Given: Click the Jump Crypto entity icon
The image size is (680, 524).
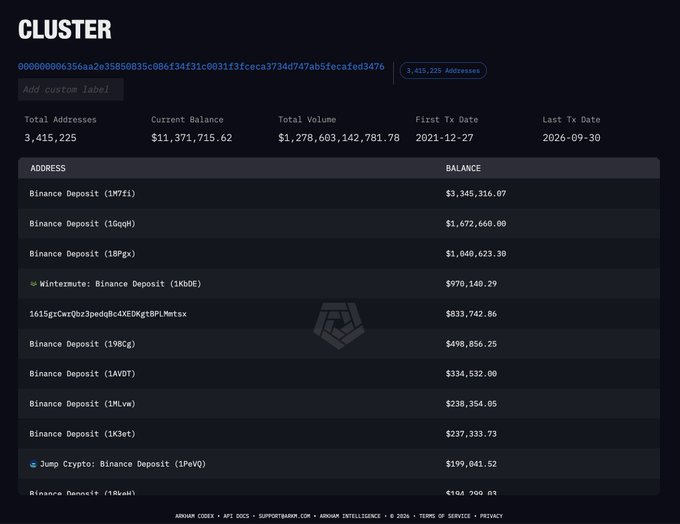Looking at the screenshot, I should pos(33,464).
